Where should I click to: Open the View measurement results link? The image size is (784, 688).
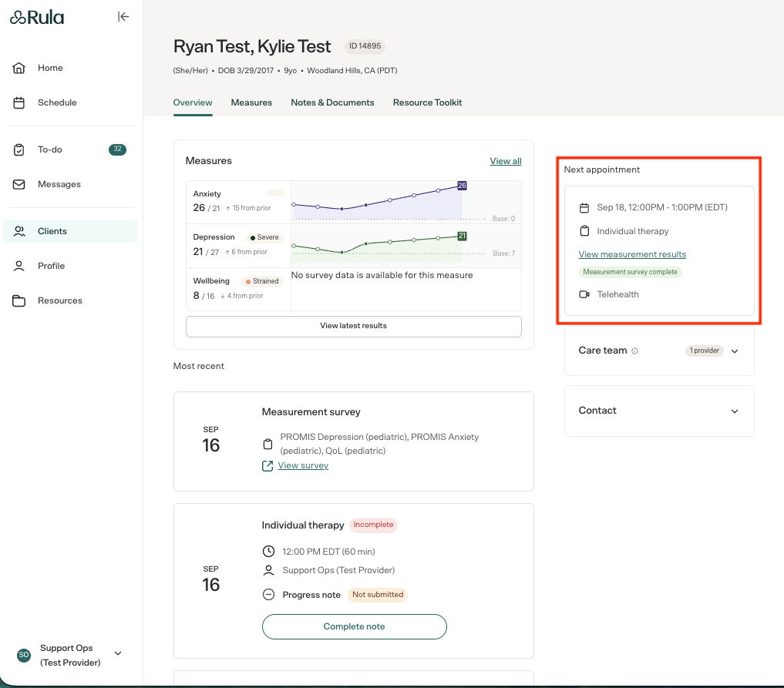point(632,254)
